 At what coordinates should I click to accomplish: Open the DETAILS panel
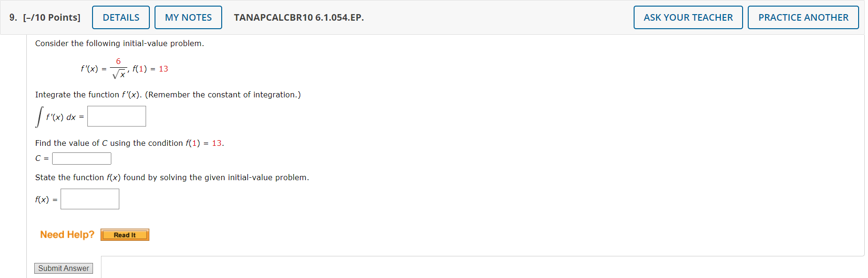(120, 17)
